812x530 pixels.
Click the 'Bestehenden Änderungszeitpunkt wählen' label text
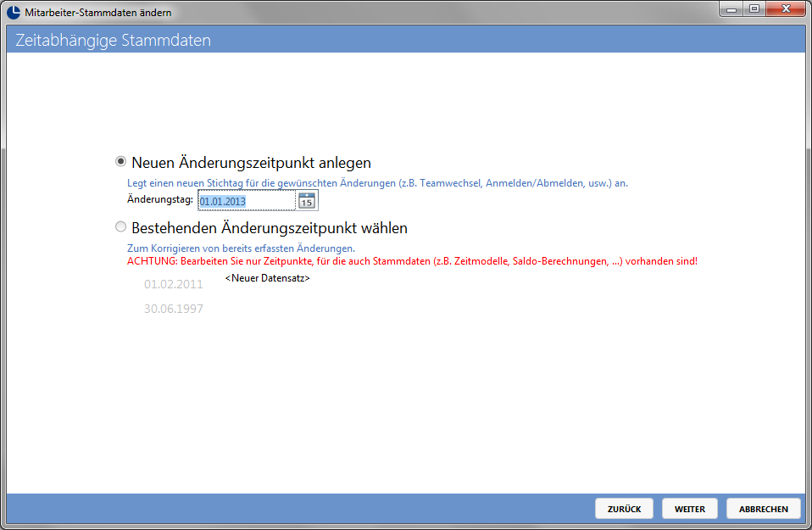pyautogui.click(x=270, y=228)
